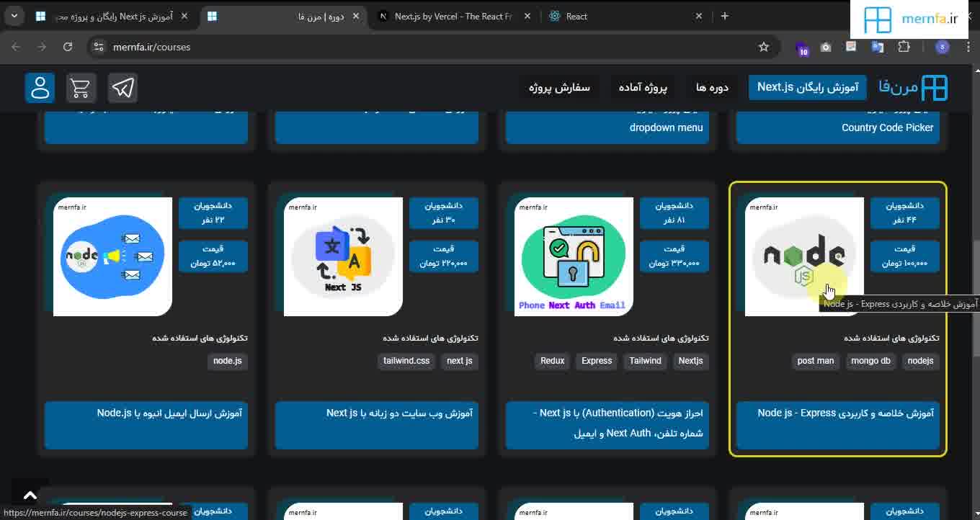Click the Express technology tag
The height and width of the screenshot is (520, 980).
point(597,361)
